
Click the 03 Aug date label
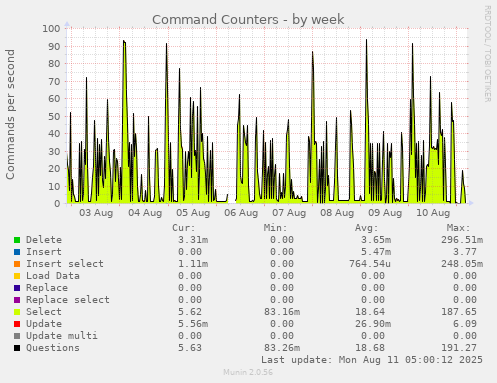point(96,213)
